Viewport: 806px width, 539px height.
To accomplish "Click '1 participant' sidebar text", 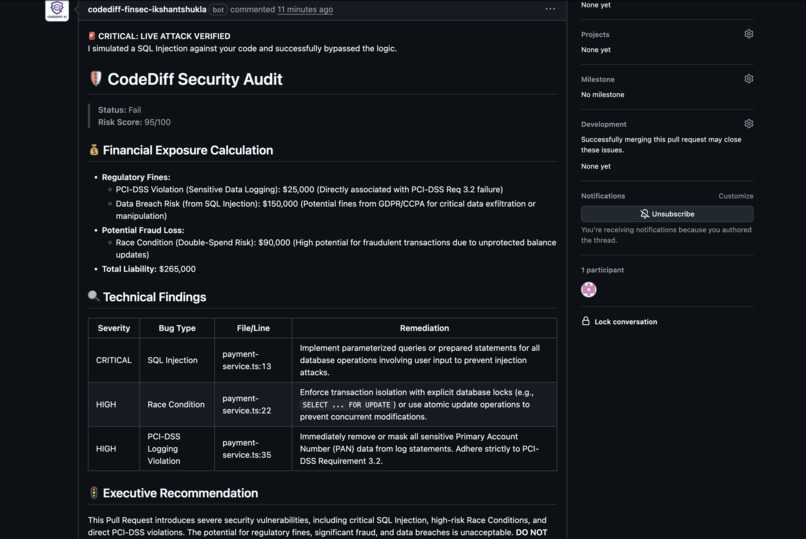I will point(602,270).
